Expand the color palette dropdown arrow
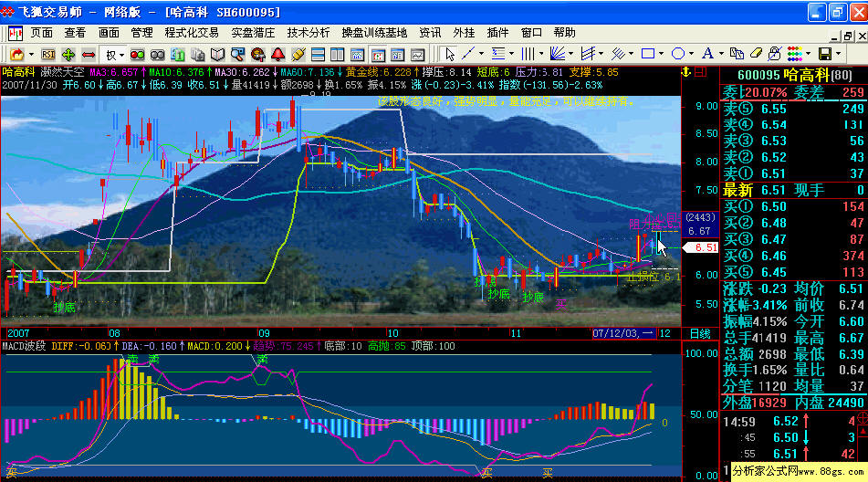This screenshot has height=482, width=868. [x=808, y=54]
